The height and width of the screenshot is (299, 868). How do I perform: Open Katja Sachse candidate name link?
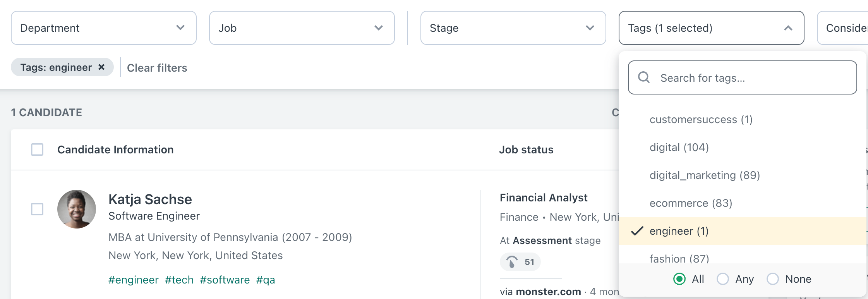150,199
